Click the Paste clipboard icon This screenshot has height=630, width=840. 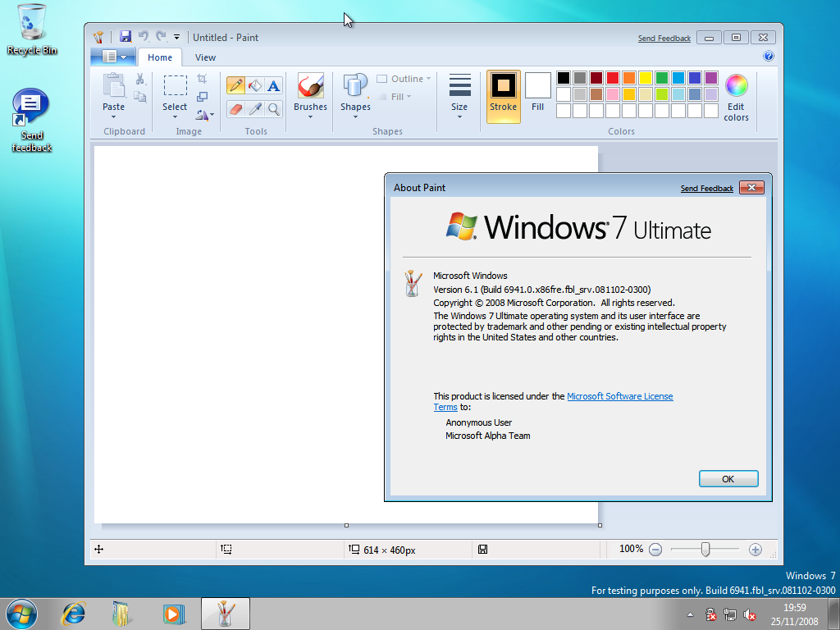[113, 85]
